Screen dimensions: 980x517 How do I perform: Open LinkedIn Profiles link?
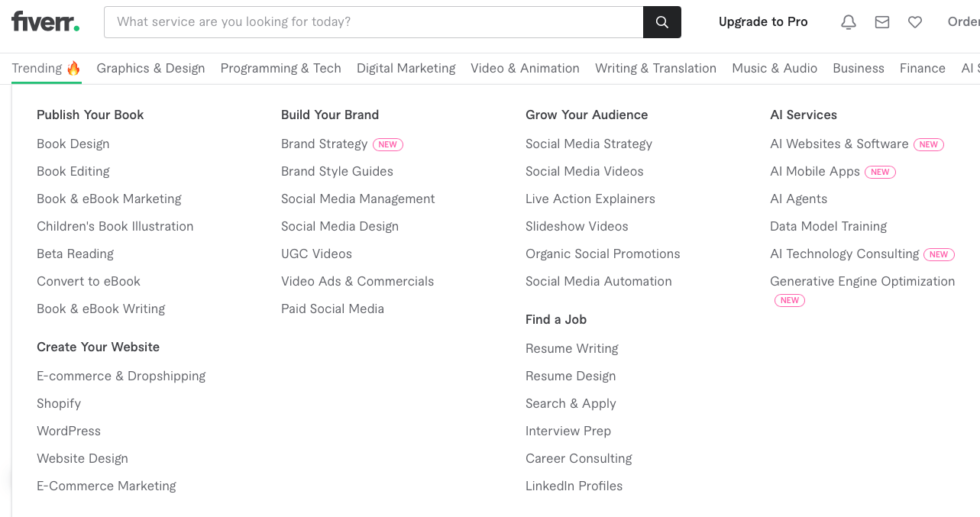(574, 486)
